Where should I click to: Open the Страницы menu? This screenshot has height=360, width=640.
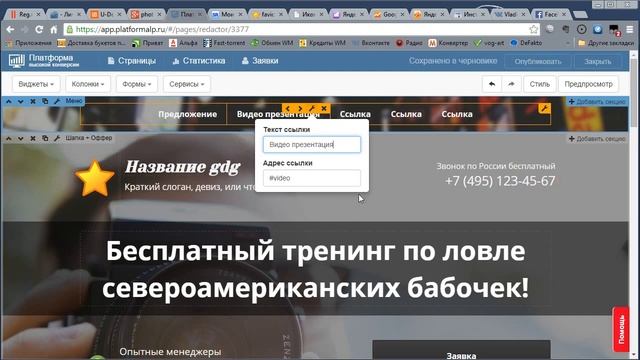coord(131,61)
